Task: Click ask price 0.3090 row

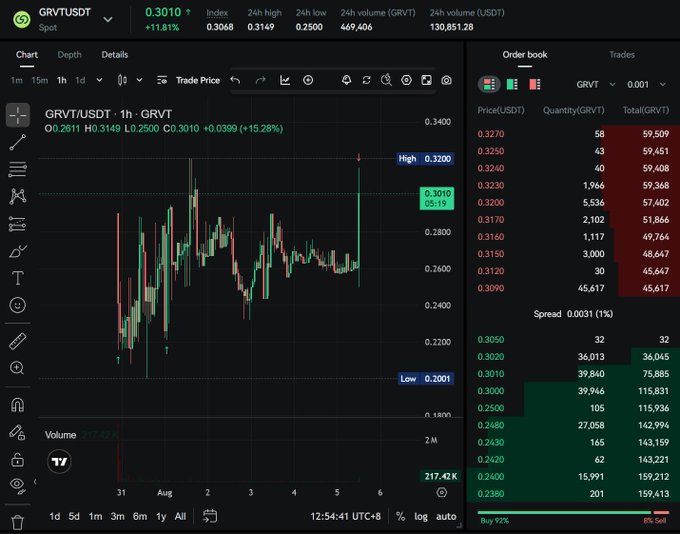Action: [573, 288]
